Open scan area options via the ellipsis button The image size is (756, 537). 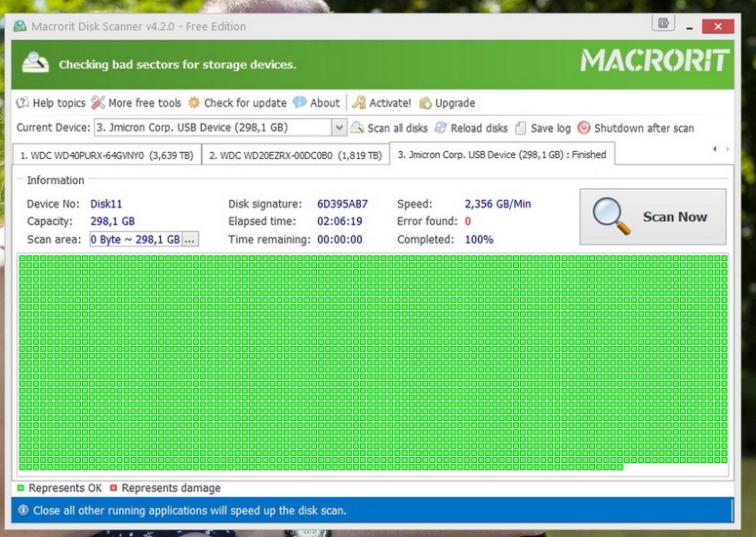(x=190, y=239)
